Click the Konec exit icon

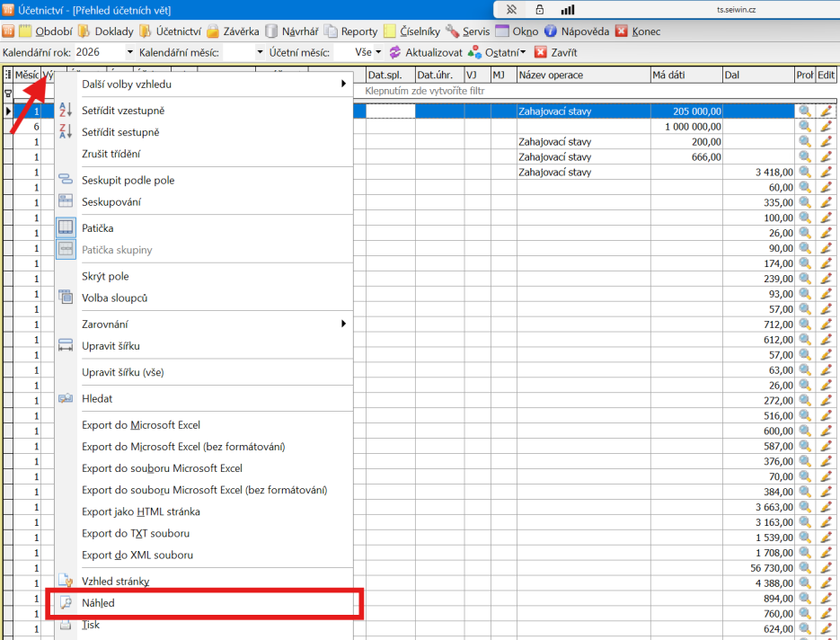coord(621,31)
